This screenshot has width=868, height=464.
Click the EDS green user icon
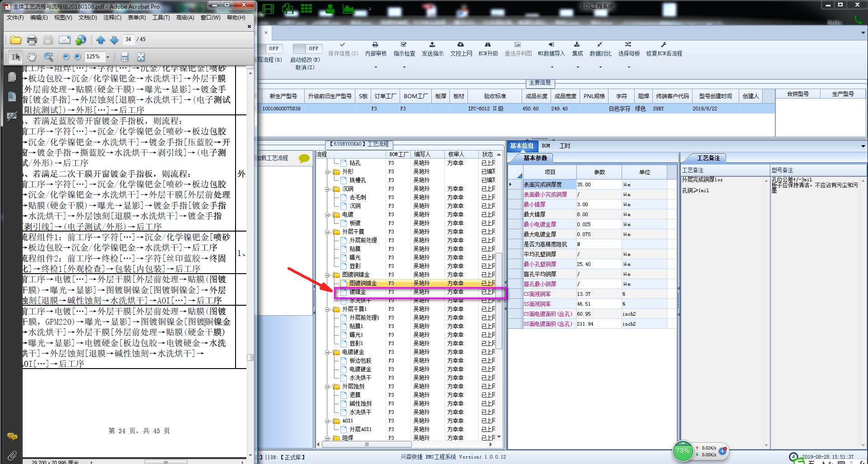tap(330, 9)
